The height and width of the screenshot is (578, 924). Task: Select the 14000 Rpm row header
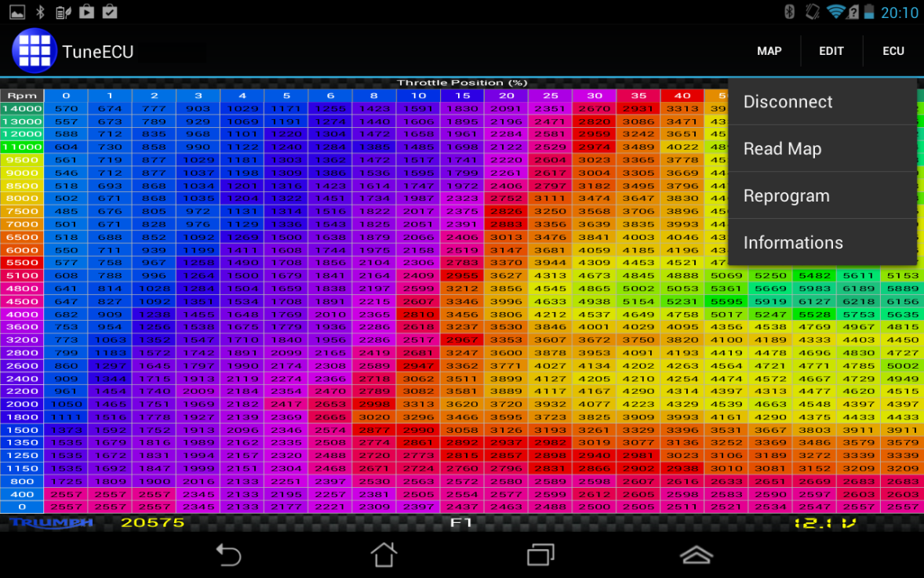(x=22, y=108)
